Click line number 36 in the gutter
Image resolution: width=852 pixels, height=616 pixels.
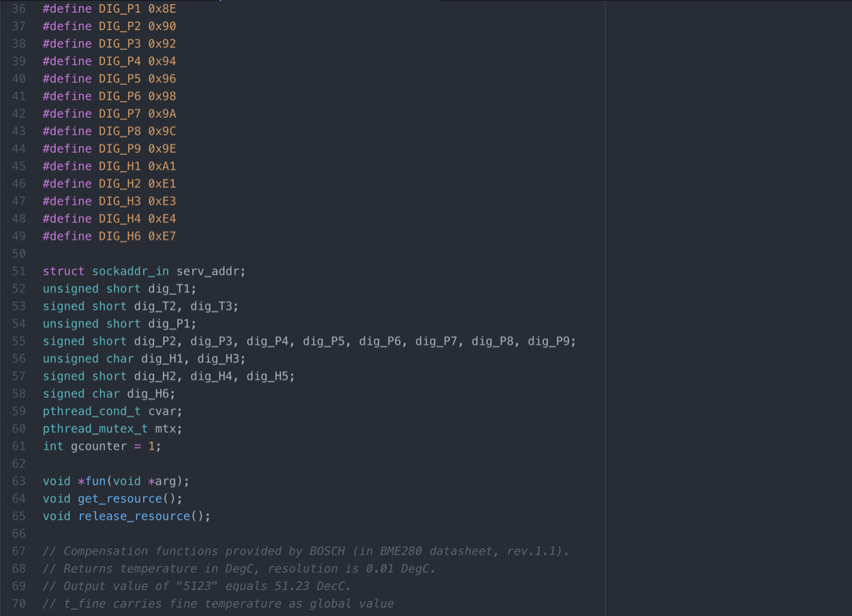point(18,9)
